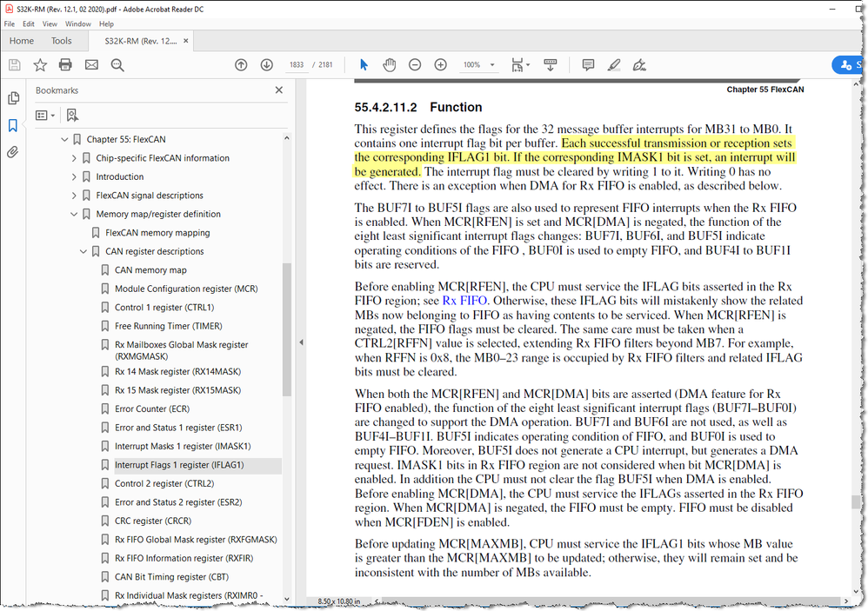Go to Error Counter (ECR) bookmark

pos(152,409)
